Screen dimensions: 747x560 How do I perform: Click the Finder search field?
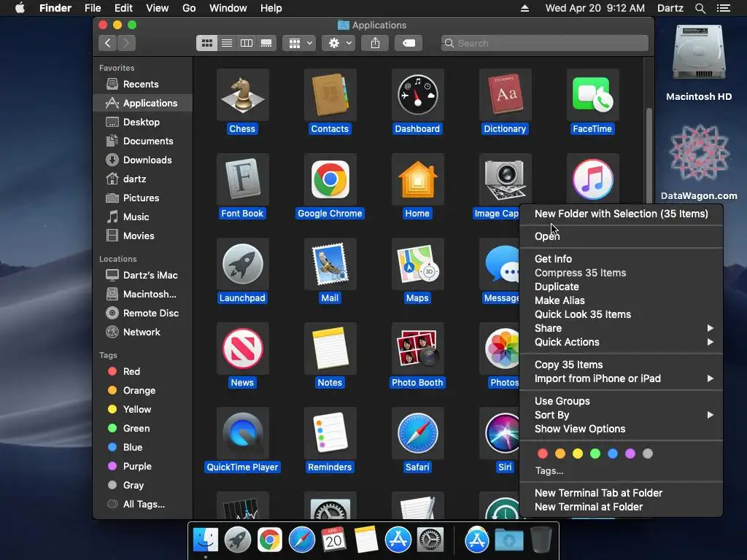pyautogui.click(x=544, y=43)
